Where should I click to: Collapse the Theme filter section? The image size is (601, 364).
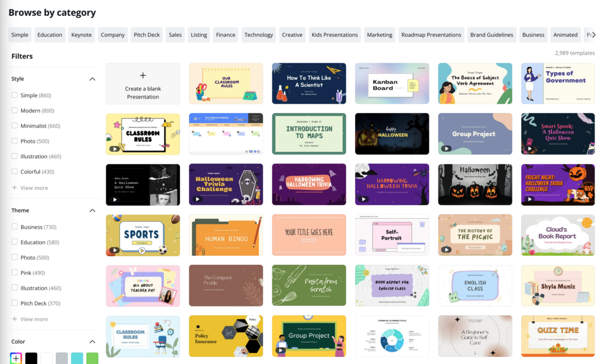tap(92, 210)
